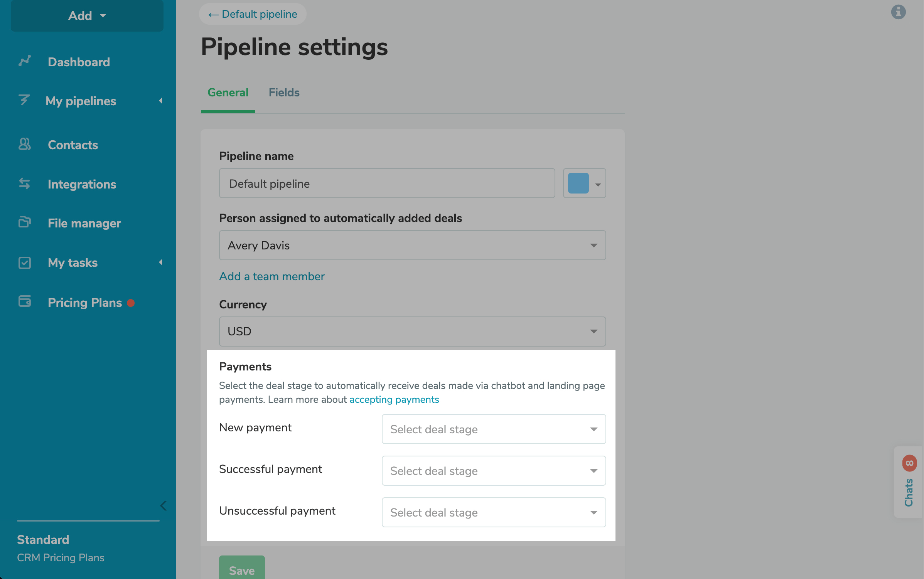
Task: Open the New payment deal stage dropdown
Action: point(493,429)
